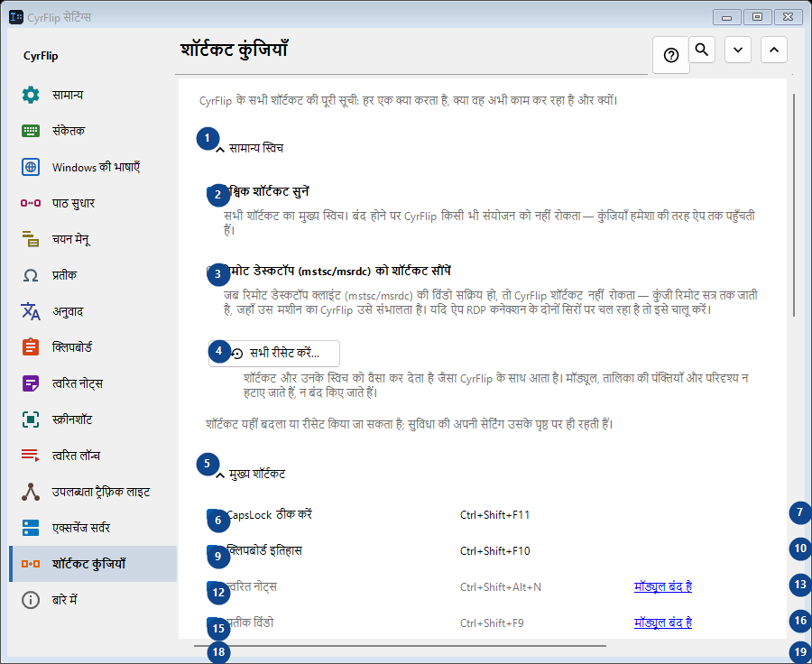Open the प्रतीक omega symbols page
The height and width of the screenshot is (664, 812).
click(x=93, y=275)
